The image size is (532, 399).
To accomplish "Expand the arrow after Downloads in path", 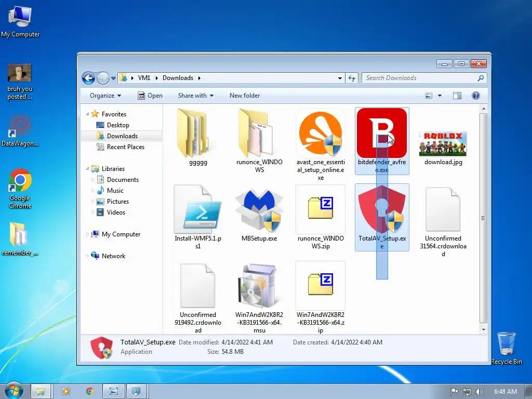I will coord(199,78).
